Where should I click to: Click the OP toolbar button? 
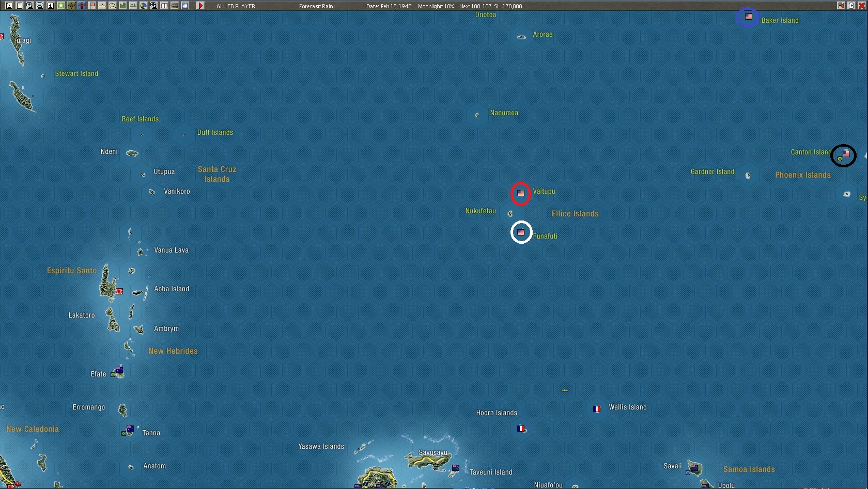164,6
